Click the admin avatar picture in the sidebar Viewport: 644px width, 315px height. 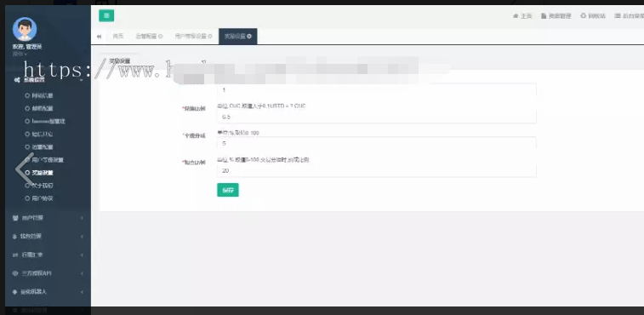(25, 29)
